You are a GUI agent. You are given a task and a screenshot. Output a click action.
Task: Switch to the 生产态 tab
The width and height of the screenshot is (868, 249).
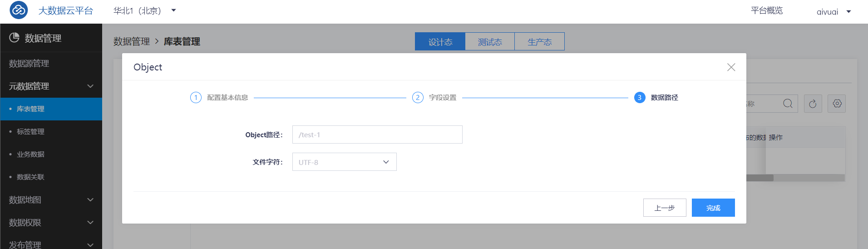click(539, 42)
